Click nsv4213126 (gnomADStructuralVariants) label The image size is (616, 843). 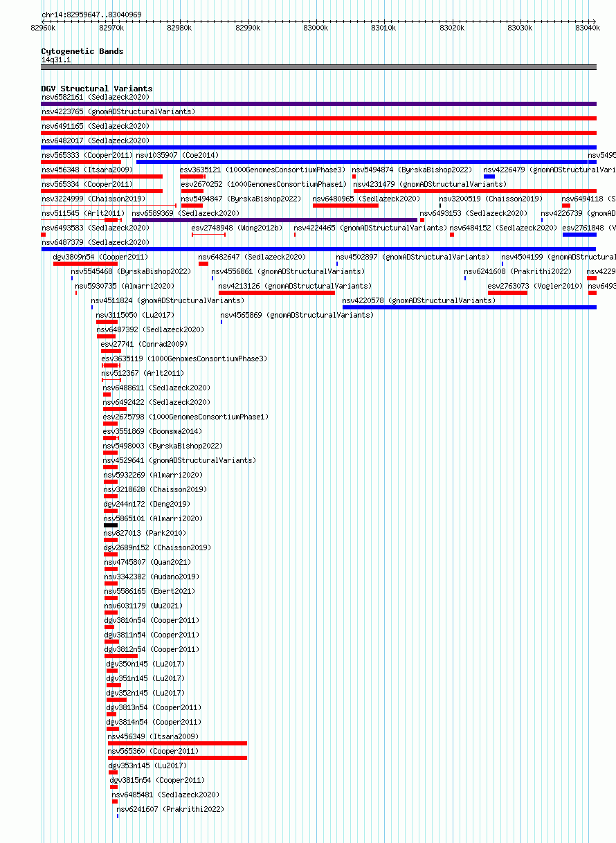pos(295,286)
